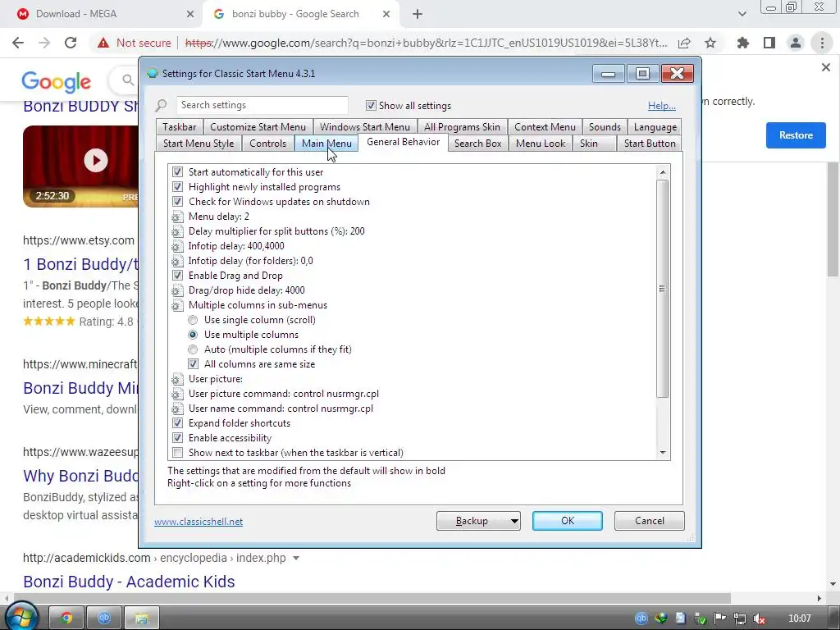Select Use single column (scroll)

coord(193,321)
